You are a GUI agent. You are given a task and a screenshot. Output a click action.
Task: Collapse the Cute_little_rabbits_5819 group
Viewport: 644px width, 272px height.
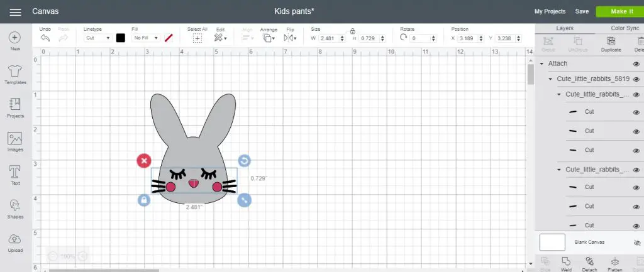(x=550, y=79)
